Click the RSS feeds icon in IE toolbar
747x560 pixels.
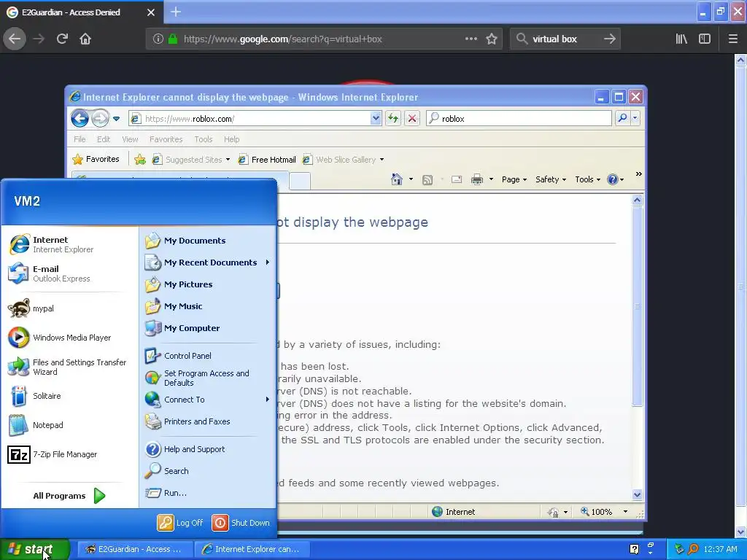click(427, 179)
